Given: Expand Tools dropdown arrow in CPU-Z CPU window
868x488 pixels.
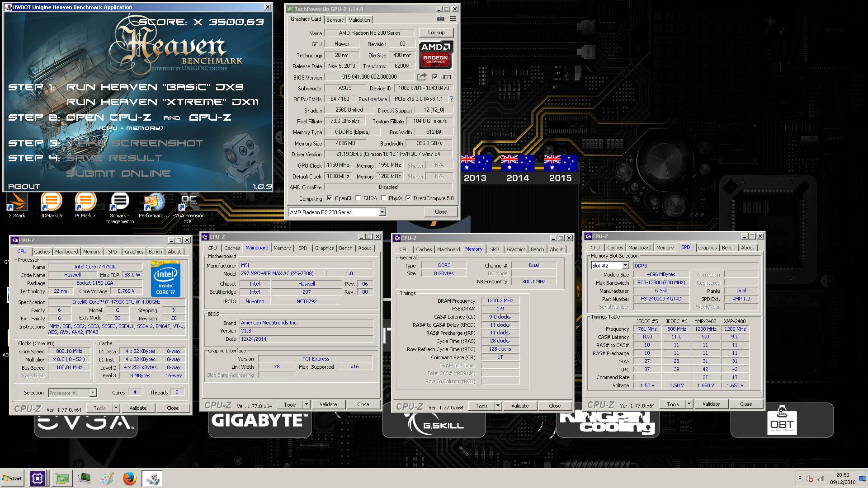Looking at the screenshot, I should tap(116, 408).
